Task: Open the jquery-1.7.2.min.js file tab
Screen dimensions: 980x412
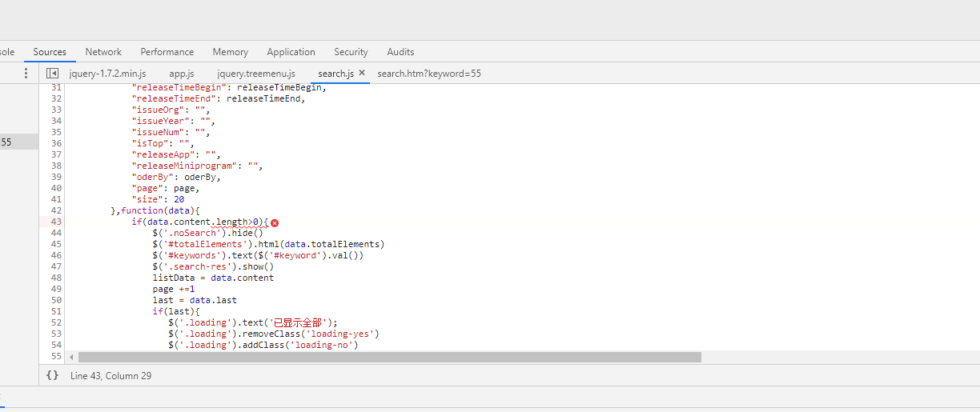Action: pyautogui.click(x=107, y=74)
